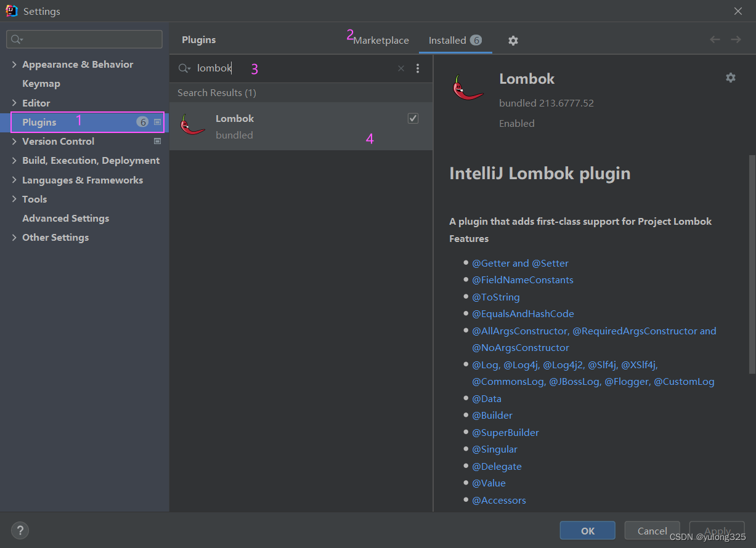The width and height of the screenshot is (756, 548).
Task: Expand the Version Control node
Action: [14, 141]
